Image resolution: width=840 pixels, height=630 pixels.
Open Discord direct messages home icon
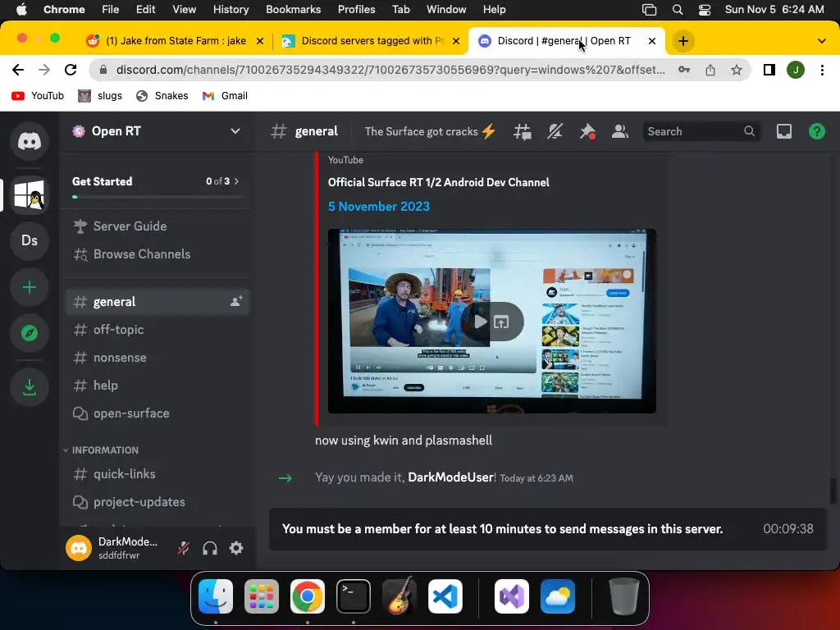30,141
